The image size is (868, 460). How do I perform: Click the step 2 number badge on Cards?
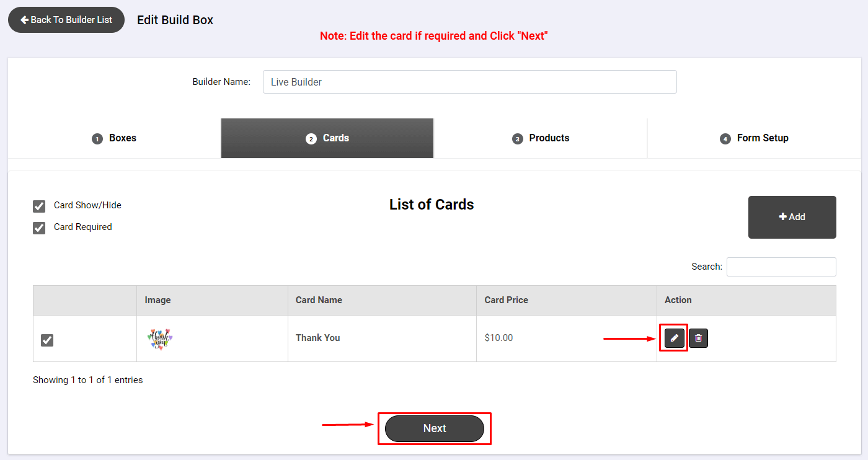point(311,139)
